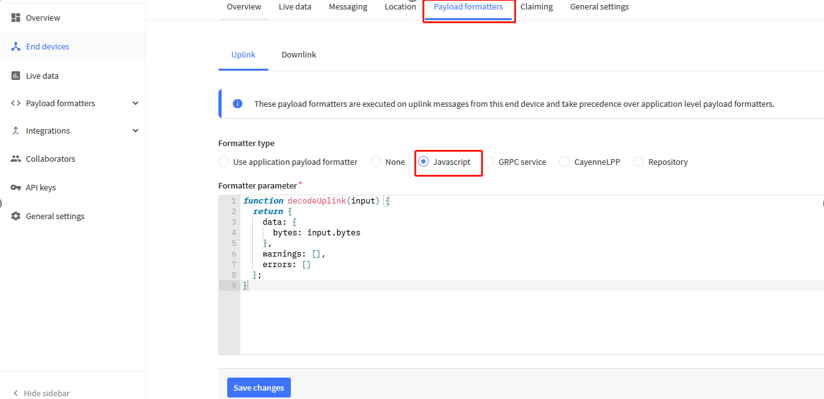Image resolution: width=824 pixels, height=399 pixels.
Task: Click the Overview grid icon in sidebar
Action: click(15, 18)
